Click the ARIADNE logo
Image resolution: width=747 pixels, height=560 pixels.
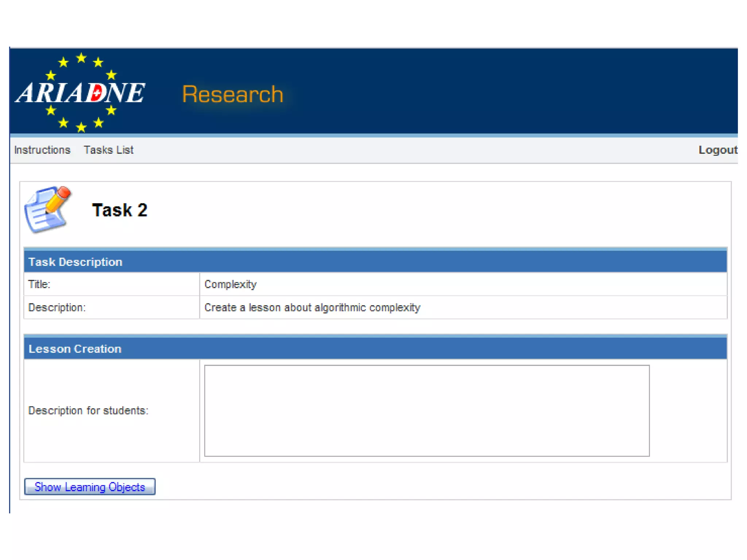point(80,93)
